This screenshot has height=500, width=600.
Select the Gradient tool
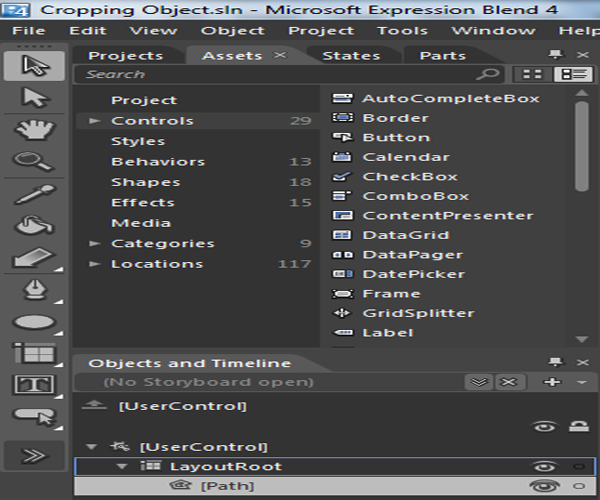[x=34, y=257]
